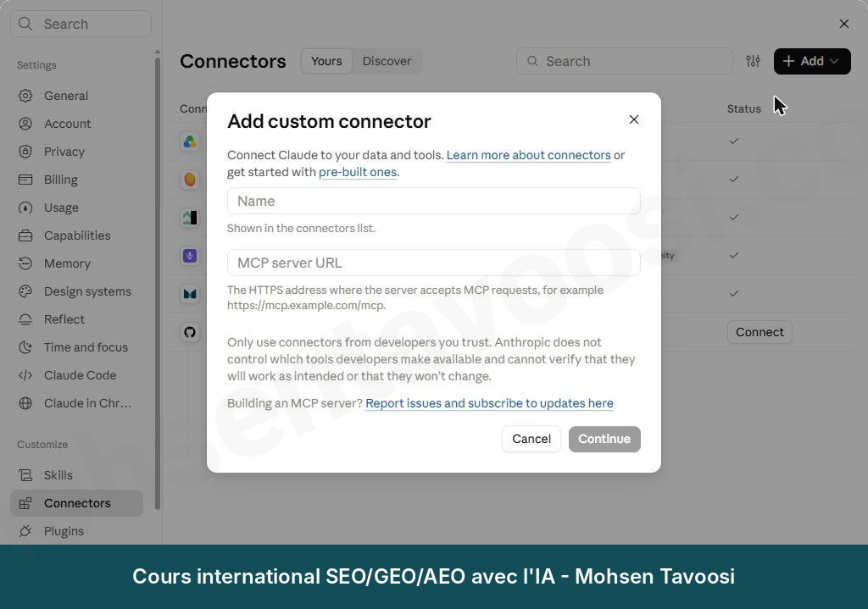The width and height of the screenshot is (868, 609).
Task: Click the Account person icon
Action: 25,124
